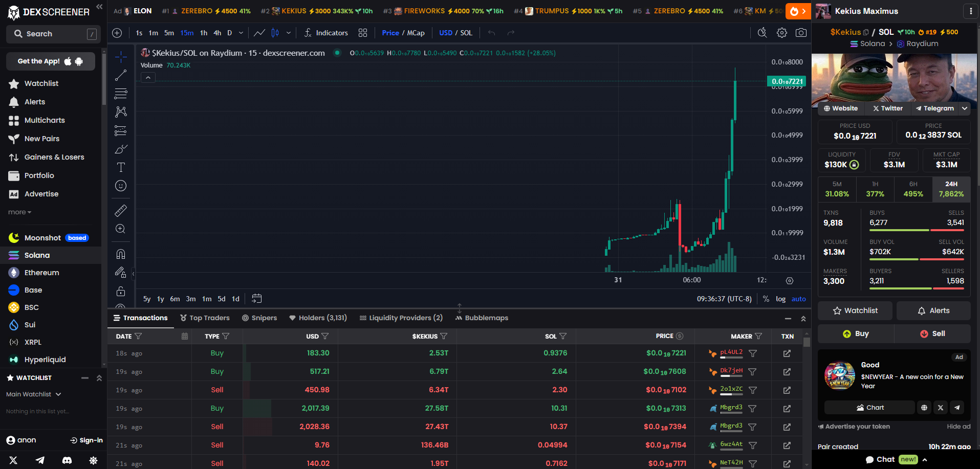Toggle magnet mode for drawings
The width and height of the screenshot is (980, 469).
click(121, 254)
